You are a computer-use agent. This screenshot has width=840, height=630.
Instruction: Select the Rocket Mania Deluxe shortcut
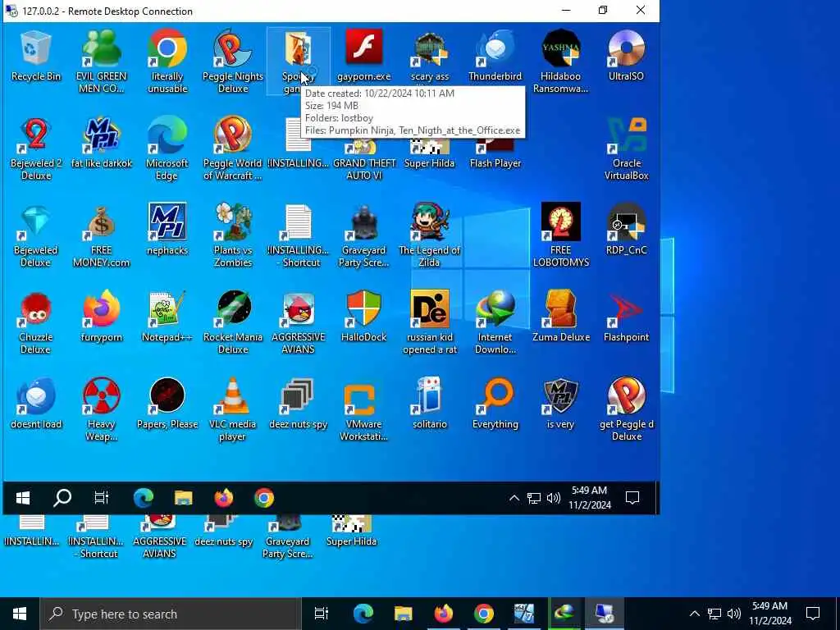point(233,322)
